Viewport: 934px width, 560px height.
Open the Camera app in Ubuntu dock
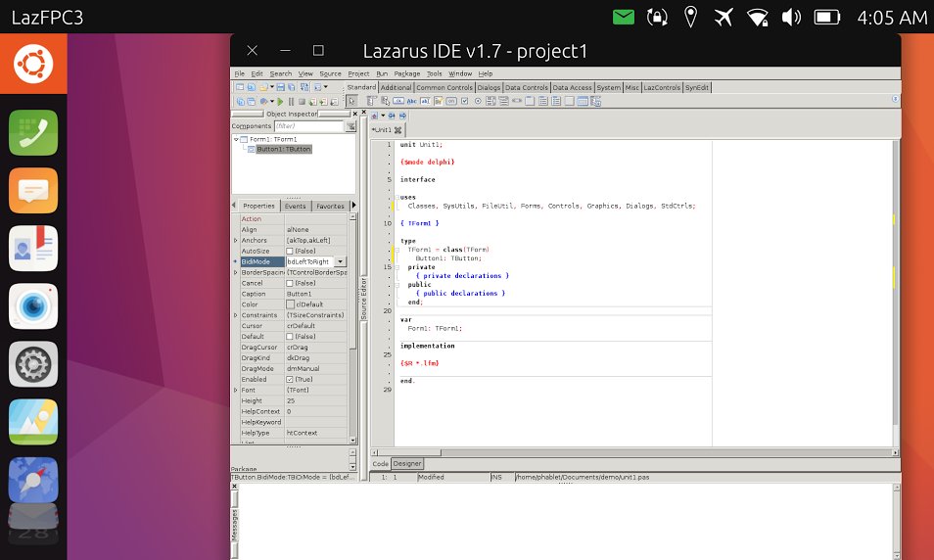coord(33,306)
